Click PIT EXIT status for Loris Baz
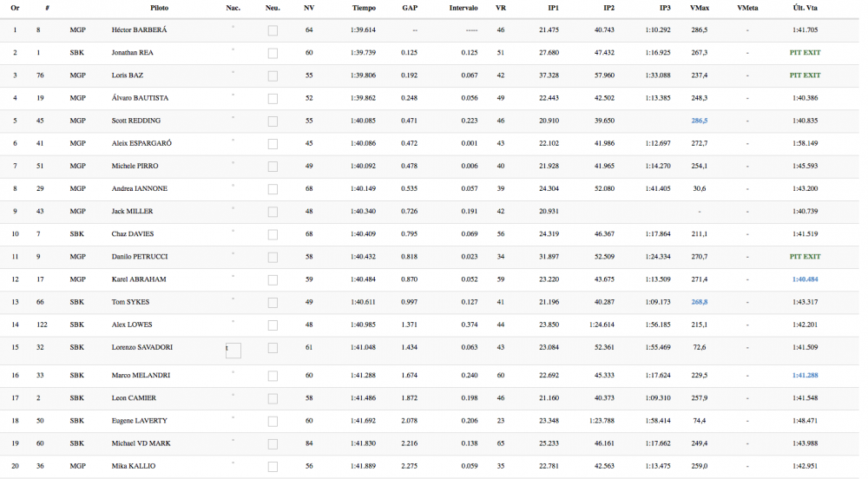868x479 pixels. [x=805, y=75]
